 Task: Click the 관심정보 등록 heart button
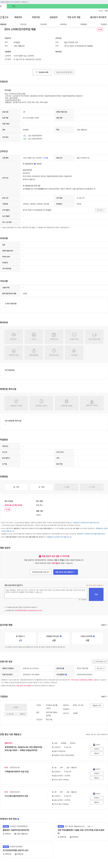(x=42, y=72)
